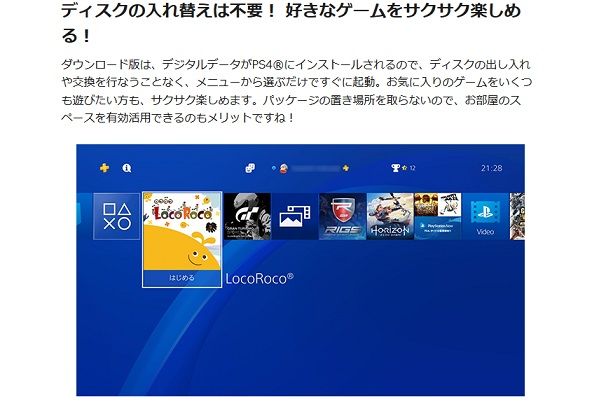Screen dimensions: 592x404
Task: Click the paragraph starting ダウンロード版は
Action: point(296,91)
